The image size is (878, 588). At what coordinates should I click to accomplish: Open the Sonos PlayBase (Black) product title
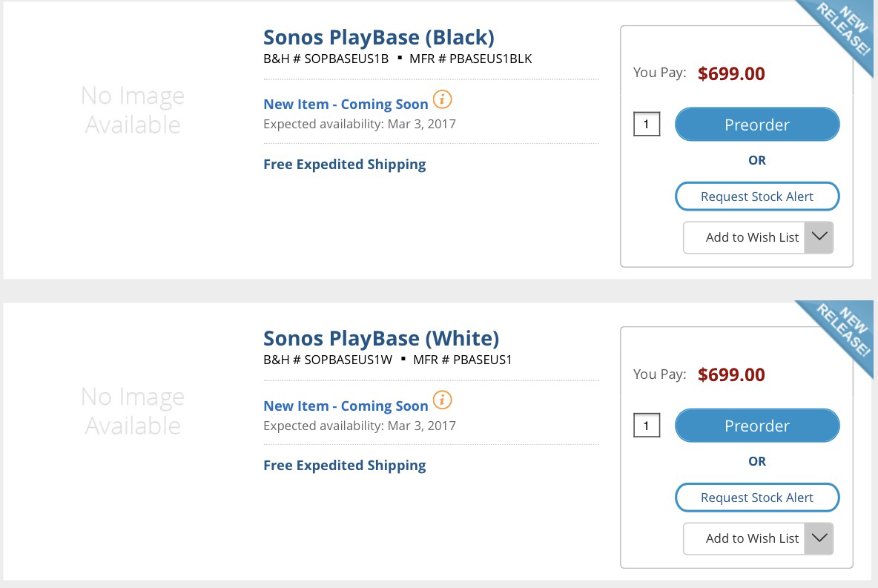(x=379, y=38)
